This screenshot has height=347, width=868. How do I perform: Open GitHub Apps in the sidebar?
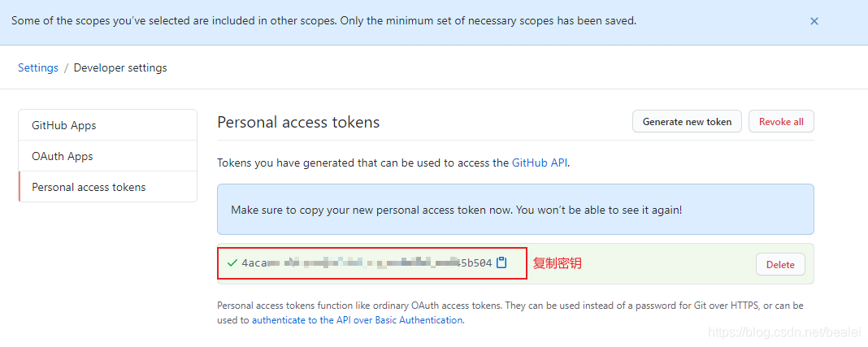coord(64,125)
